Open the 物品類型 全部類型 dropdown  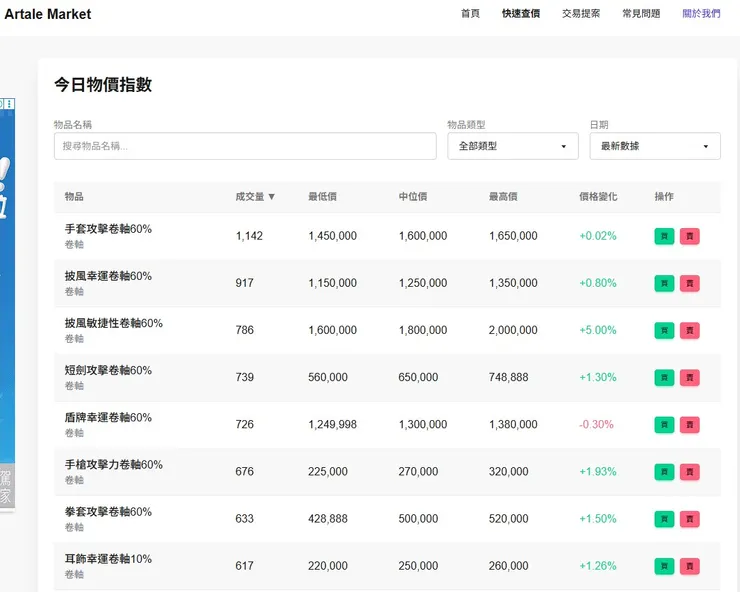[513, 146]
